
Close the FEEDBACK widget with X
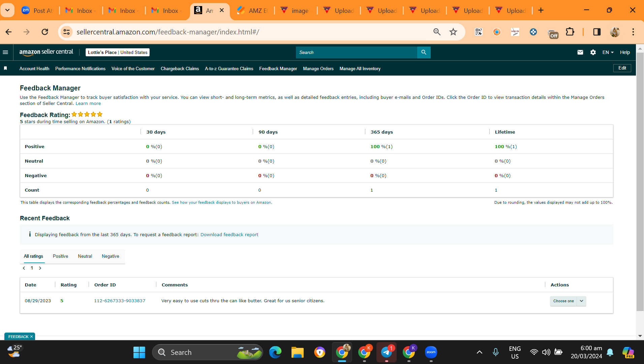(x=31, y=337)
